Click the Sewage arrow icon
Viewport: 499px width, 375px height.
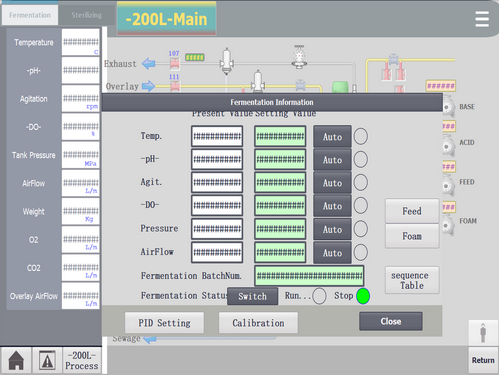click(x=150, y=340)
